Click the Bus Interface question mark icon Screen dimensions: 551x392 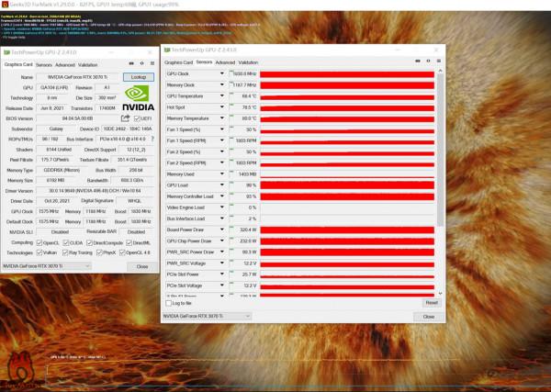point(152,139)
